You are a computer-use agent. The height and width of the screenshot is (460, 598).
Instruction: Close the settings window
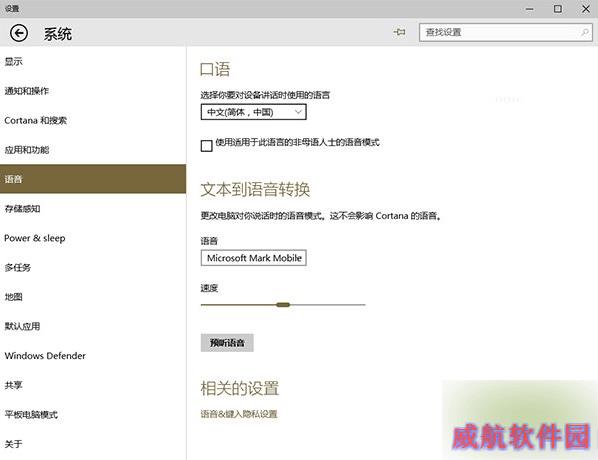click(586, 9)
